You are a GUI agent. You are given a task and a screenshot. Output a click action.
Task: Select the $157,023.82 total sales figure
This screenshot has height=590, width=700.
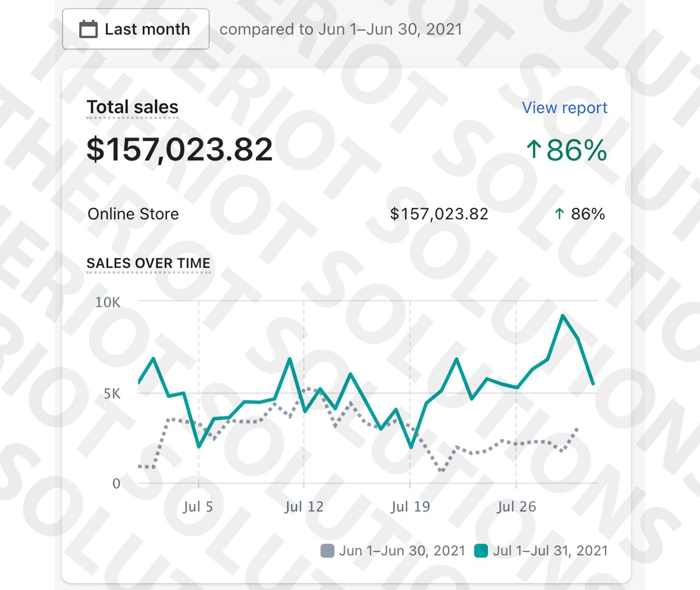(180, 150)
